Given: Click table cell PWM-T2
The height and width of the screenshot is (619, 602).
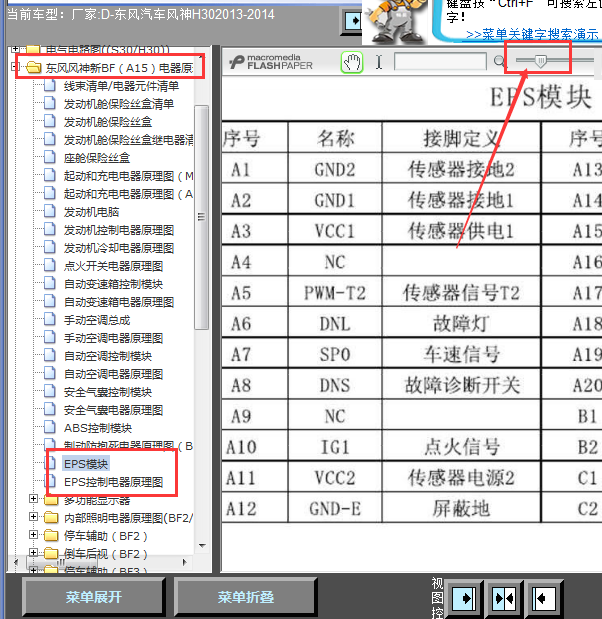Looking at the screenshot, I should (335, 293).
